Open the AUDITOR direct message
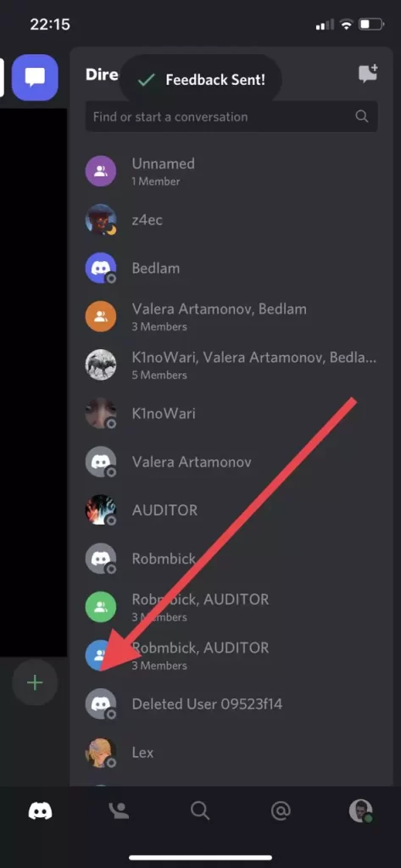The height and width of the screenshot is (868, 401). point(231,509)
